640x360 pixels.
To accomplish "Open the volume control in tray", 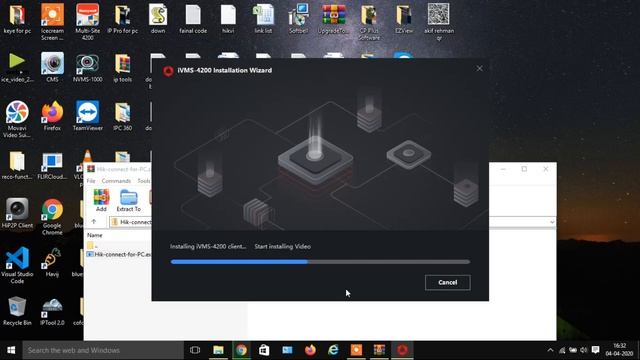I will pos(584,350).
